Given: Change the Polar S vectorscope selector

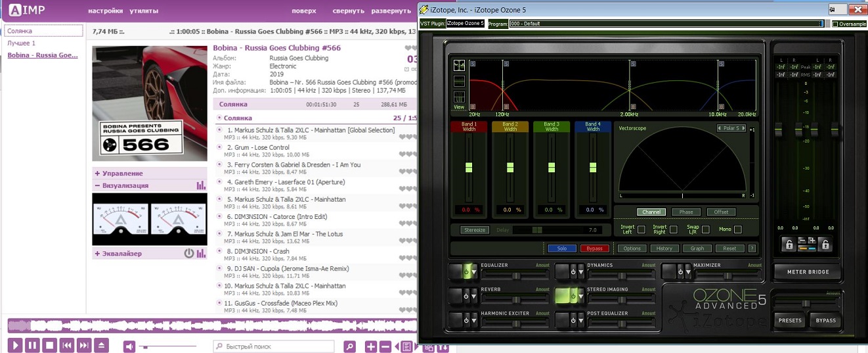Looking at the screenshot, I should click(731, 128).
